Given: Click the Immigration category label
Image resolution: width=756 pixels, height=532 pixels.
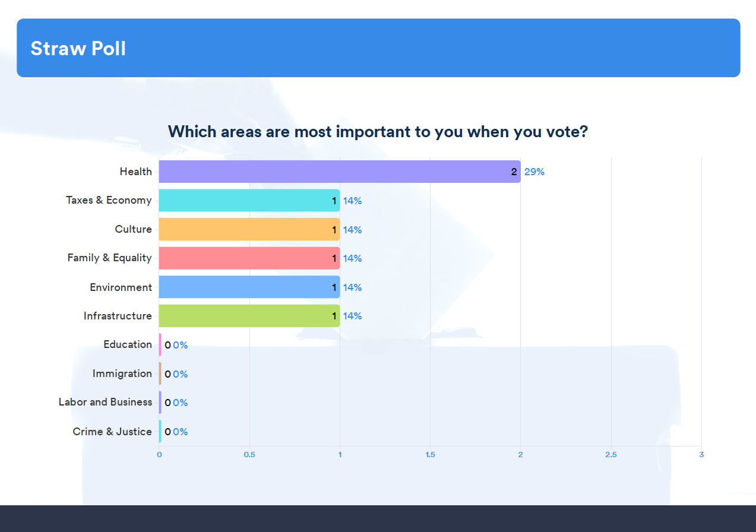Looking at the screenshot, I should click(x=122, y=373).
